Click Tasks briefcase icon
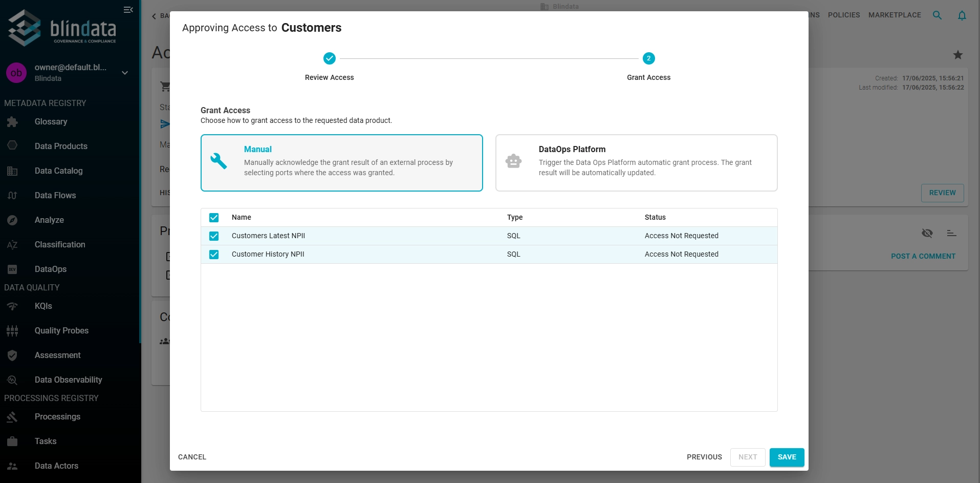Image resolution: width=980 pixels, height=483 pixels. click(x=12, y=442)
